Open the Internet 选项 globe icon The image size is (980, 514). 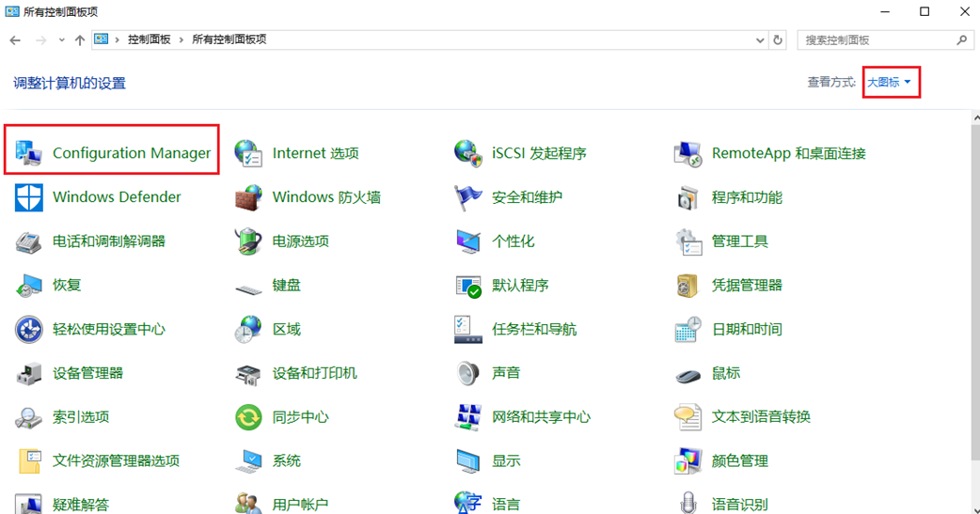248,153
